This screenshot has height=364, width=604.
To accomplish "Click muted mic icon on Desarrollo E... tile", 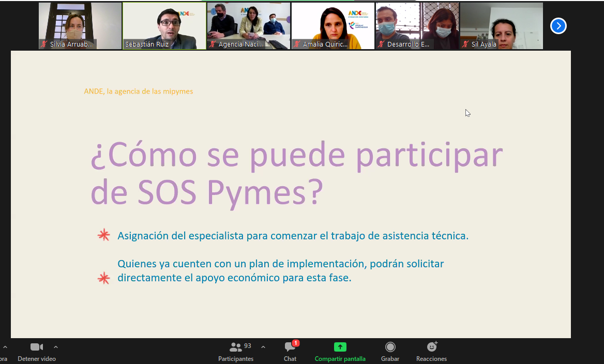I will tap(381, 44).
